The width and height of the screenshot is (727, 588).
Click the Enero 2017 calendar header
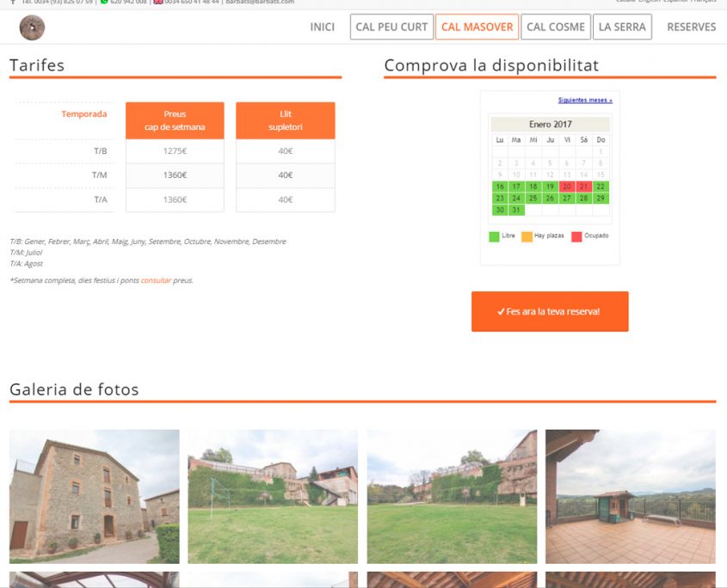pos(551,124)
